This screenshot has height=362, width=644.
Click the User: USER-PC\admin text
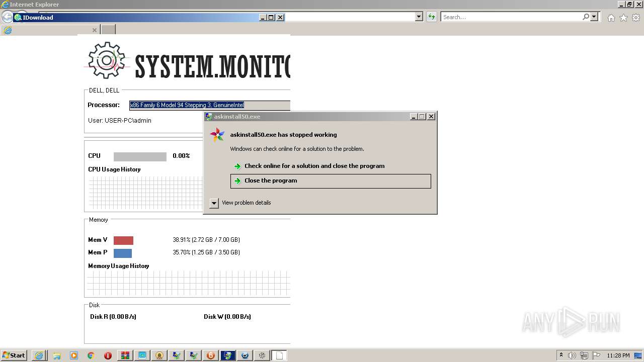(x=120, y=121)
